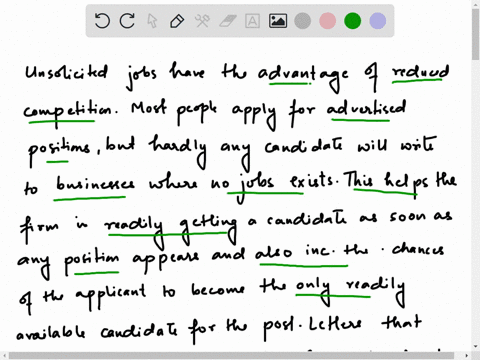Click the scroll down arrow
This screenshot has width=480, height=360.
click(476, 347)
